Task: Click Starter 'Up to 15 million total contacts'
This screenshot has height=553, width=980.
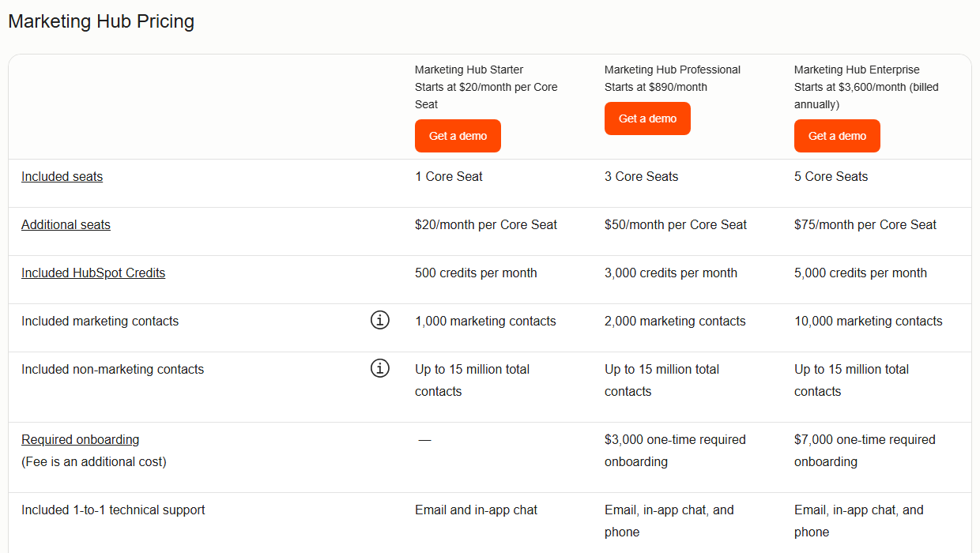Action: point(472,380)
